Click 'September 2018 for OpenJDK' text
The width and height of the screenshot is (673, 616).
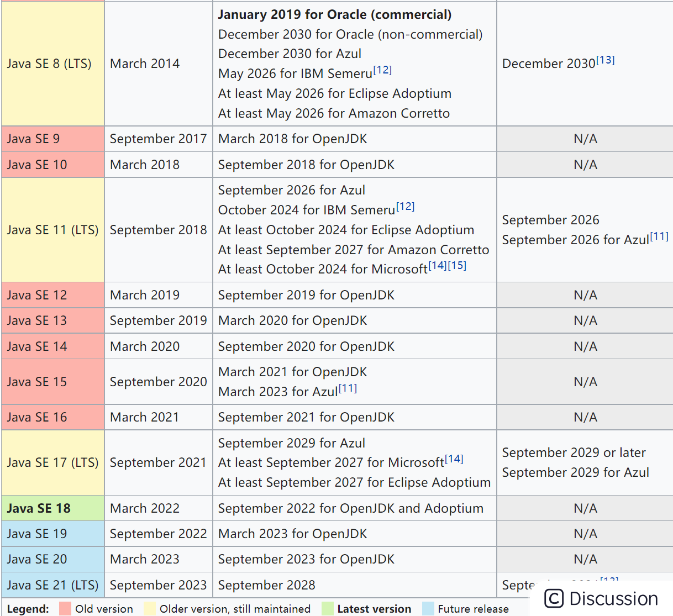(307, 165)
